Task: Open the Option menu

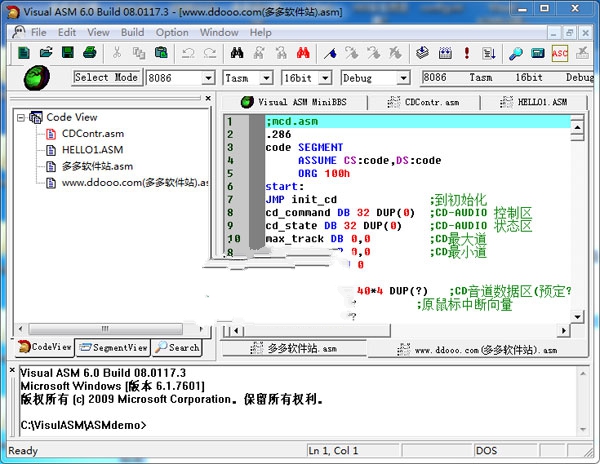Action: (x=172, y=33)
